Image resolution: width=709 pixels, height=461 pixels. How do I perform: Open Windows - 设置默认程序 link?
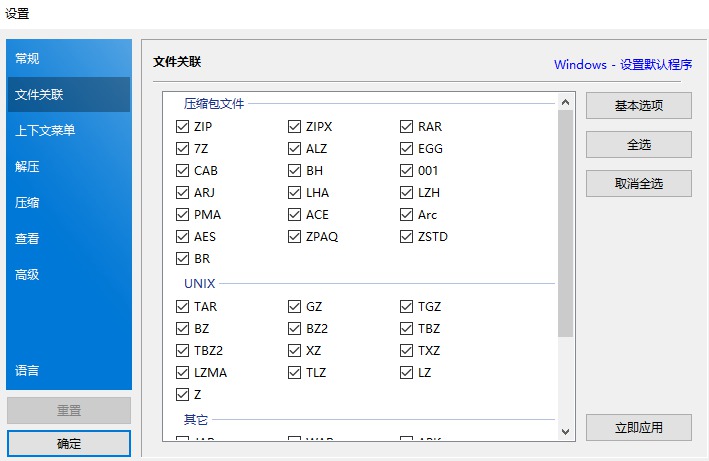click(x=623, y=65)
